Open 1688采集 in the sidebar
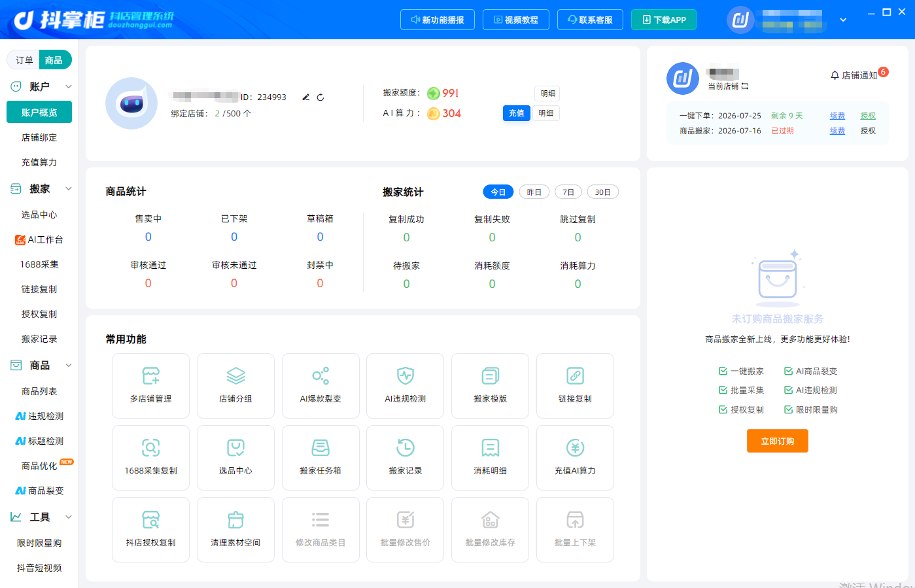915x588 pixels. [x=39, y=264]
